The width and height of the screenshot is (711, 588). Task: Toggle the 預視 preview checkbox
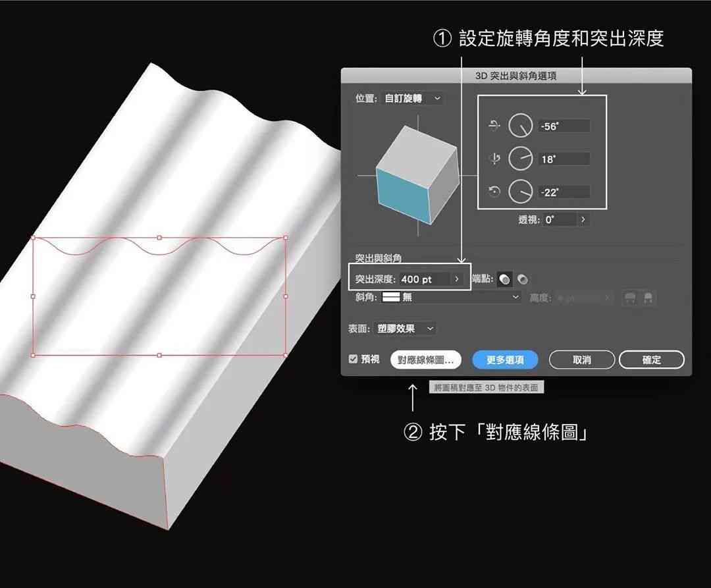[x=354, y=359]
